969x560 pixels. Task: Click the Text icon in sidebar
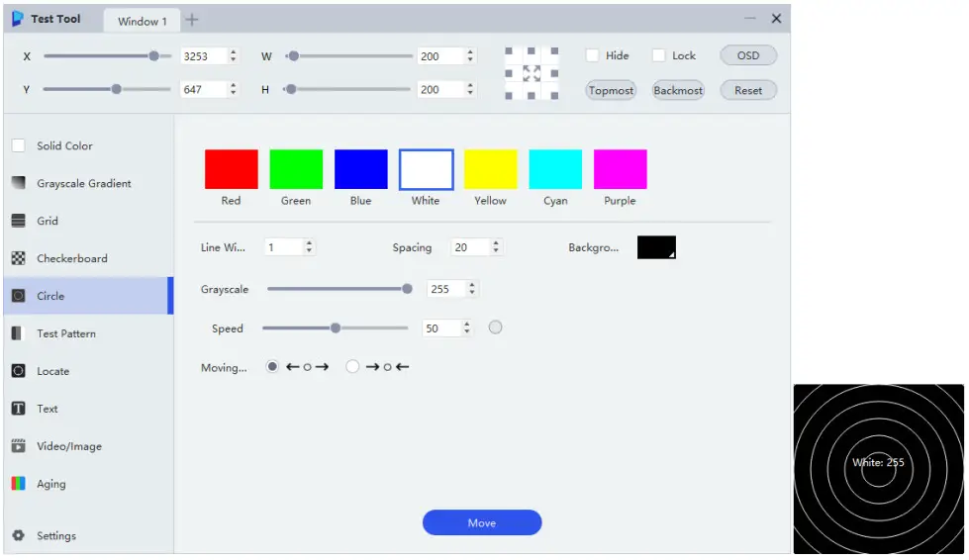coord(19,408)
